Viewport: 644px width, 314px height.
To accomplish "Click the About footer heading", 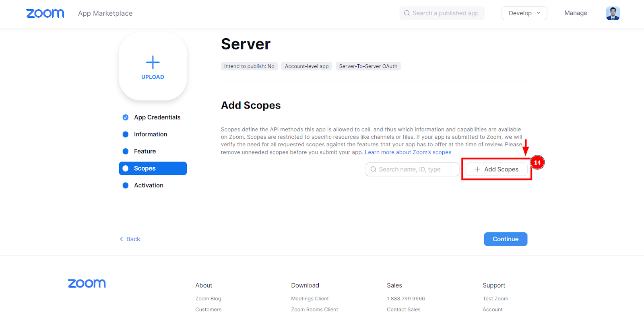I will coord(204,285).
